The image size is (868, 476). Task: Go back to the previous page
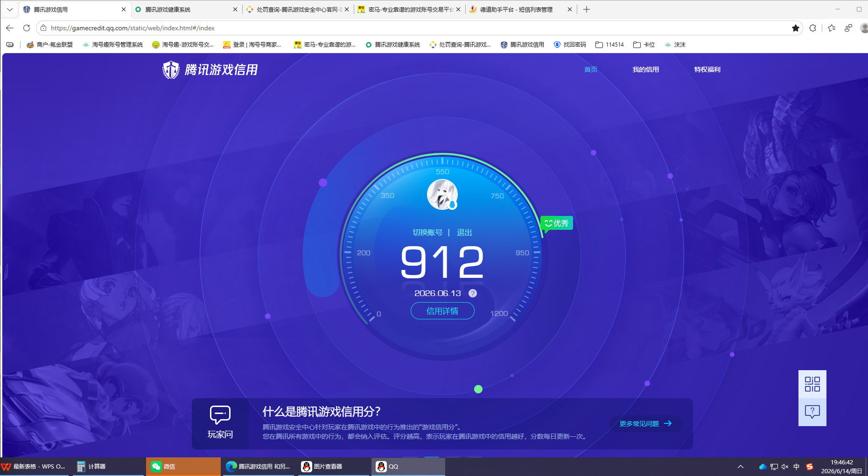[x=10, y=28]
